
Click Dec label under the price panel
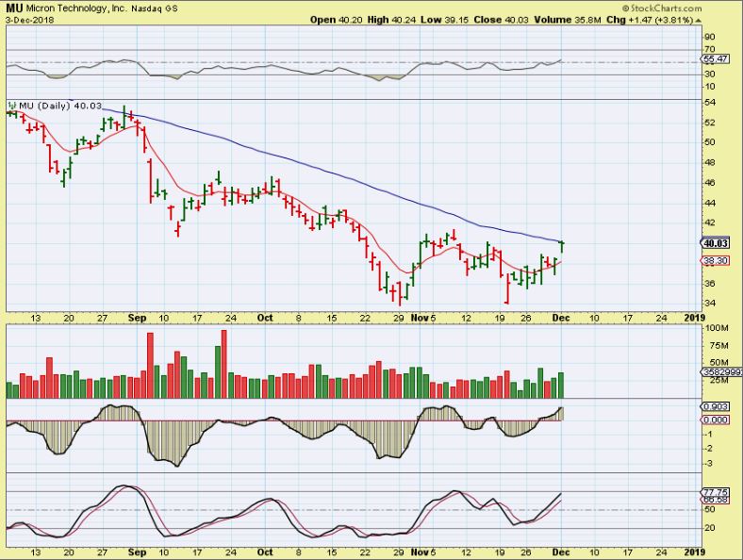[561, 318]
